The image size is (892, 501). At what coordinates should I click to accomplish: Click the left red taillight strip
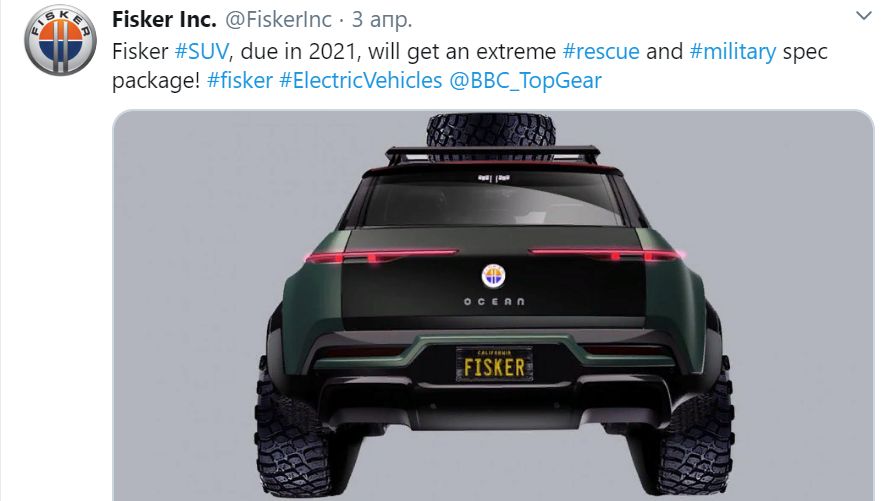click(x=381, y=255)
